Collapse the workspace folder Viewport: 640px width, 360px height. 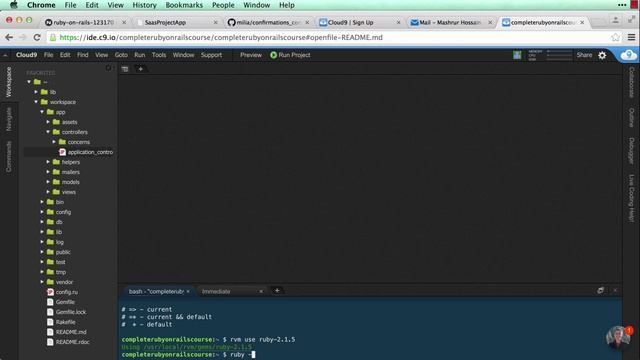point(36,102)
